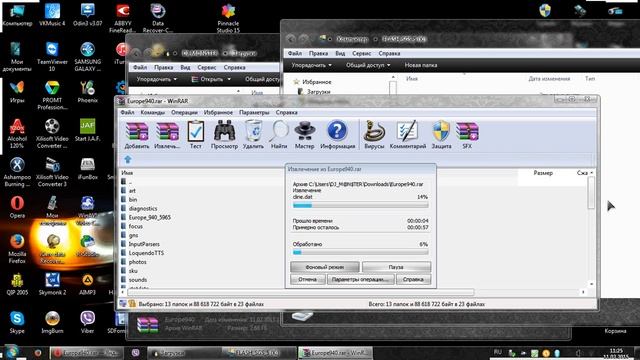Select the sku folder row
This screenshot has width=640, height=360.
[133, 271]
